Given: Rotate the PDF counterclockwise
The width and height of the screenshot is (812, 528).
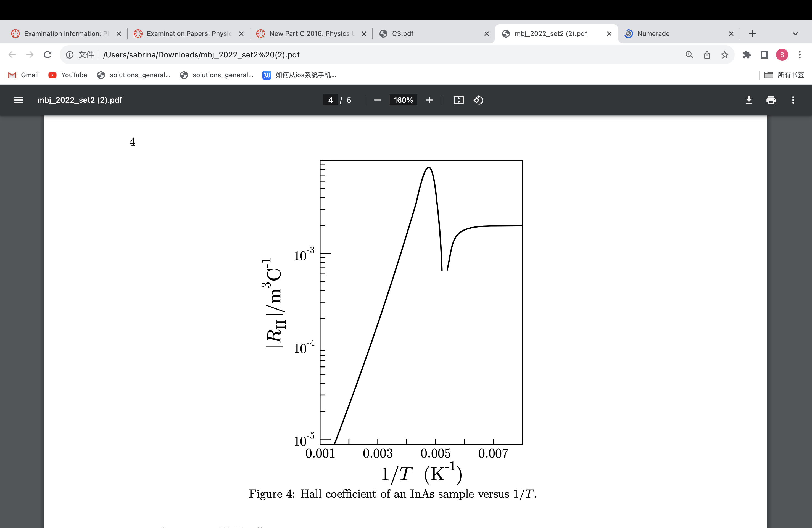Looking at the screenshot, I should [x=478, y=100].
